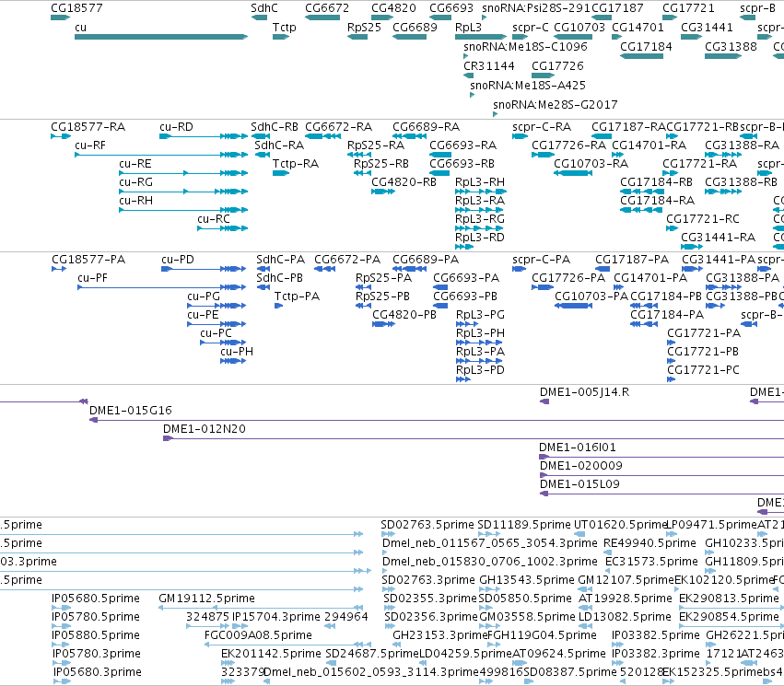Click the cu-RG transcript label
The height and width of the screenshot is (686, 784).
[x=135, y=182]
